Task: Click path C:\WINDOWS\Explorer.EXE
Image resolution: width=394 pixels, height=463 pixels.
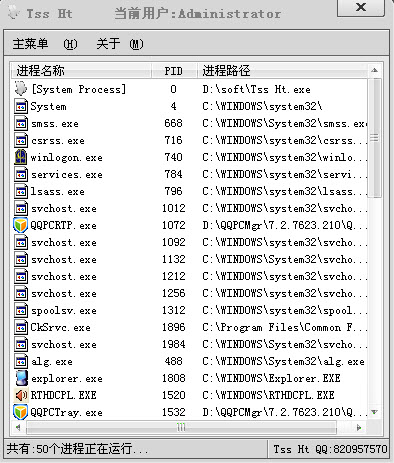Action: pos(271,379)
